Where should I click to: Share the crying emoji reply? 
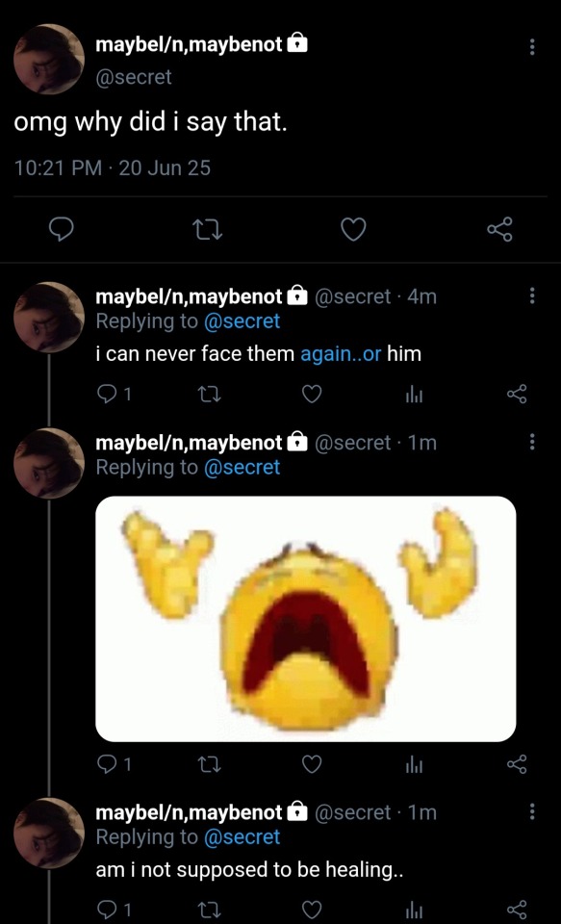click(x=517, y=763)
